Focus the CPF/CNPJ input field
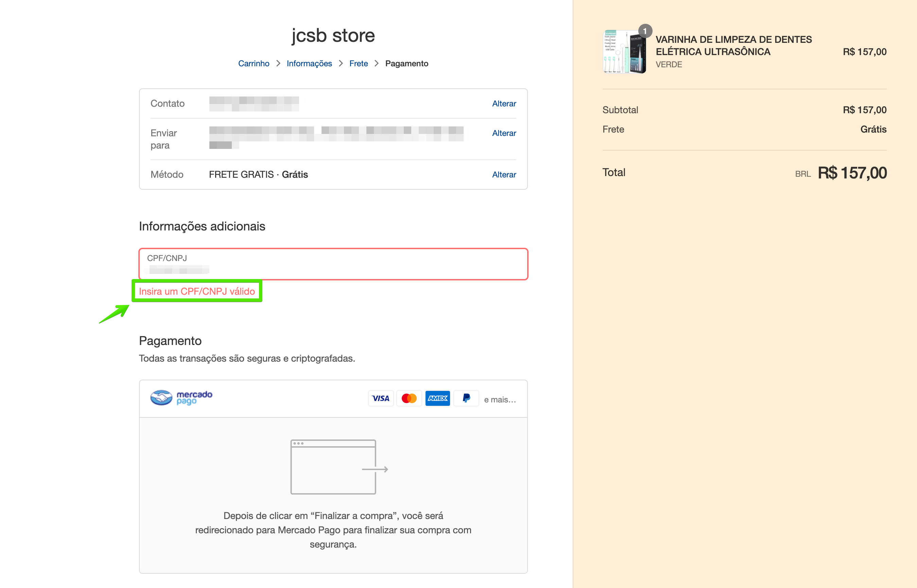 (x=333, y=264)
